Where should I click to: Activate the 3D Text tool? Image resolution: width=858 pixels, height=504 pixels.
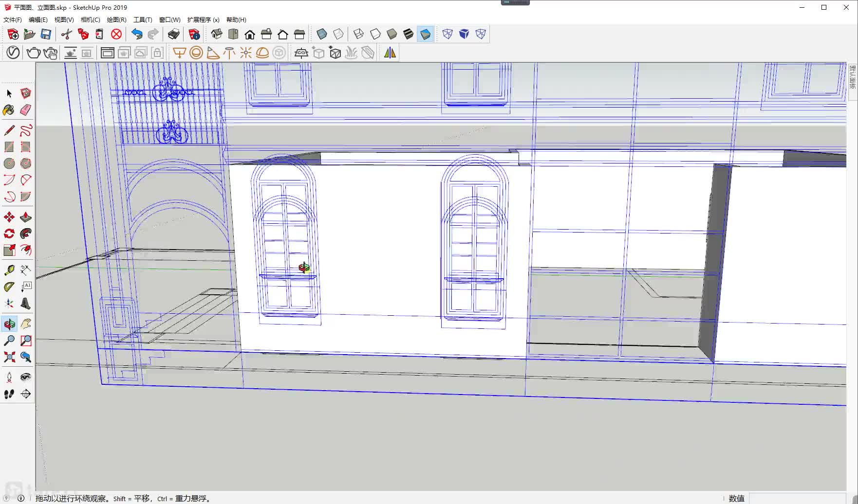coord(26,304)
